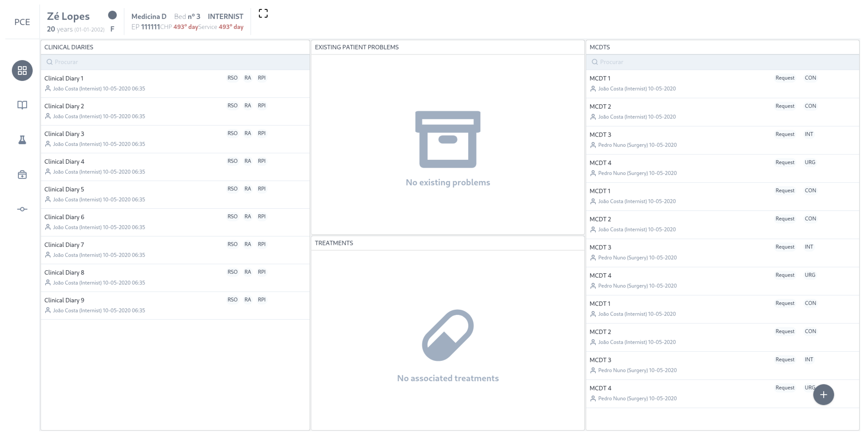Screen dimensions: 868x437
Task: Select the RPI tag on Clinical Diary 9
Action: (262, 300)
